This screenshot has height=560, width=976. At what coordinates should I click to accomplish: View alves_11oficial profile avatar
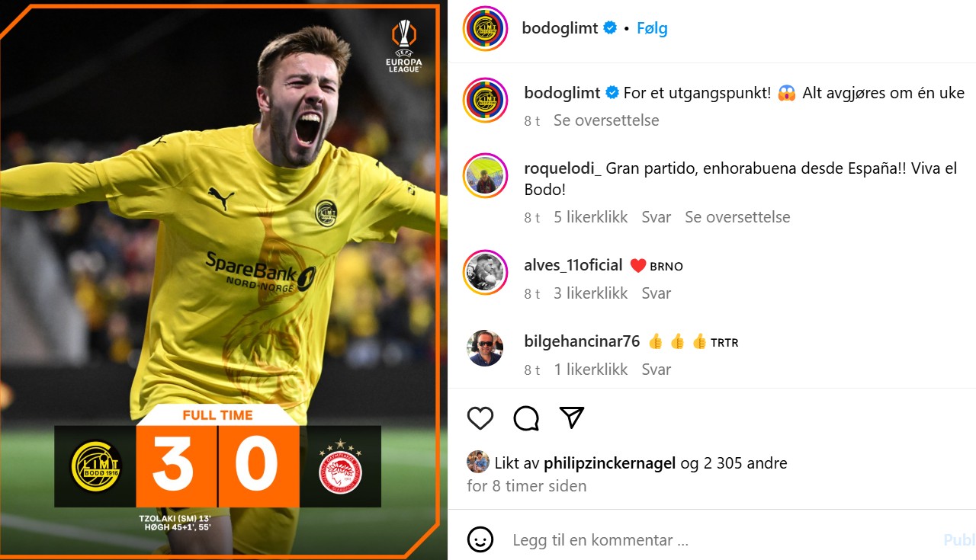pos(485,272)
